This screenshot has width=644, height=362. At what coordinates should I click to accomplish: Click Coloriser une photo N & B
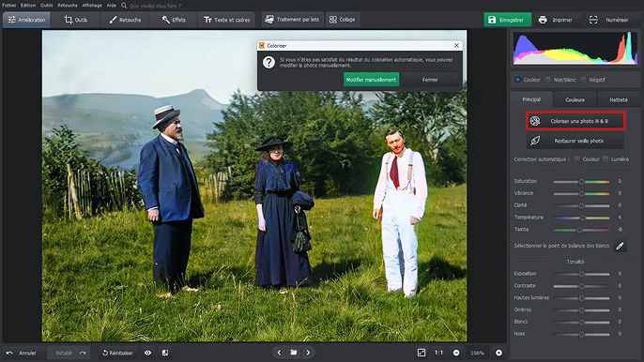(x=575, y=121)
